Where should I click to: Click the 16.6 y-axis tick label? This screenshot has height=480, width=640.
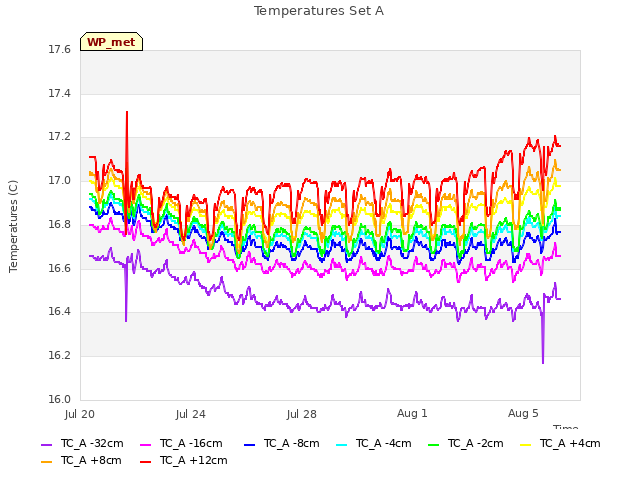[x=60, y=268]
